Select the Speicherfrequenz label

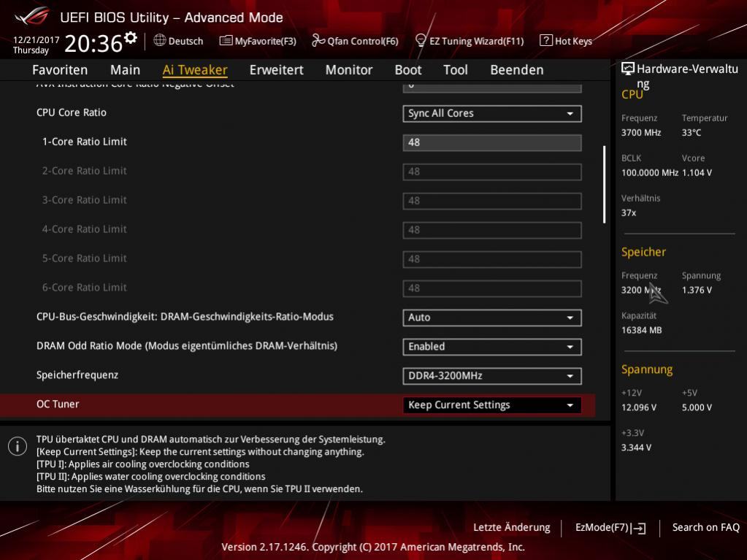[77, 375]
